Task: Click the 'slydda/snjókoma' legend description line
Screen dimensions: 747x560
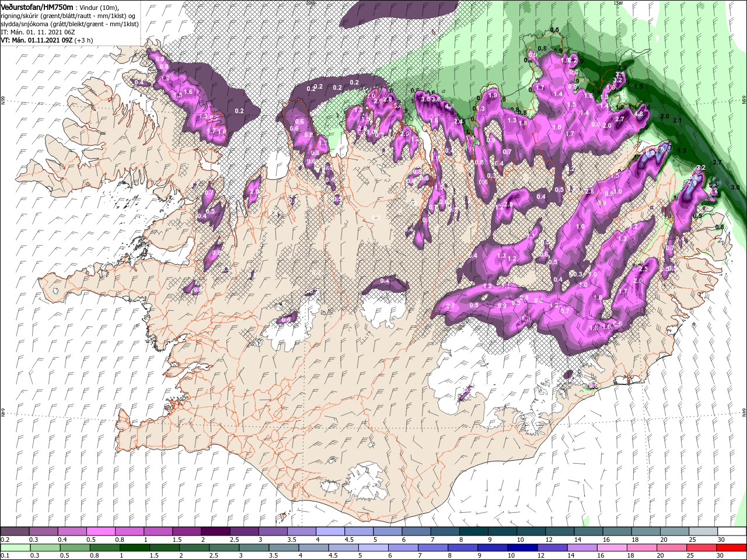Action: (70, 23)
